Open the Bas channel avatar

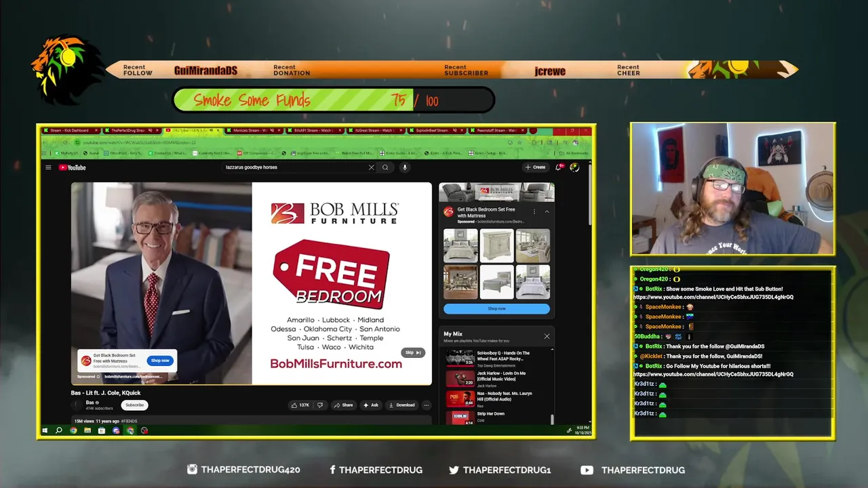click(x=77, y=405)
